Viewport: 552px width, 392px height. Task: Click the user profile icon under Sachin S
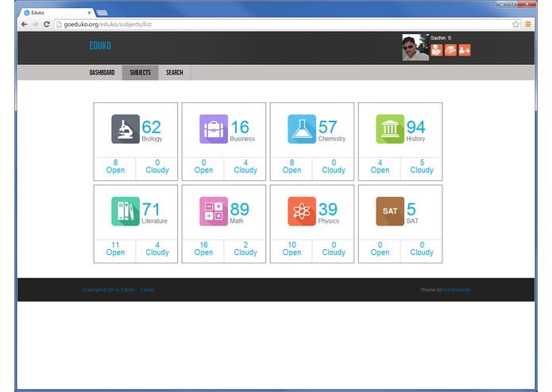[x=437, y=50]
